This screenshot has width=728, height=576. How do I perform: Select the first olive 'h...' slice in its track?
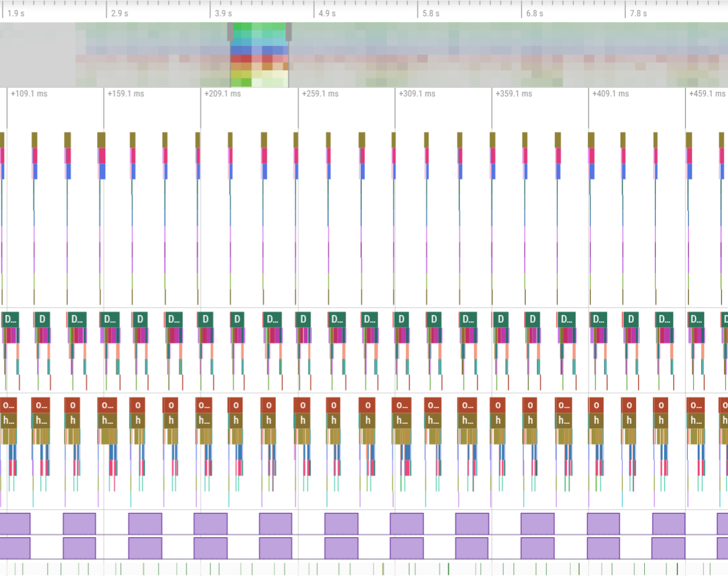click(8, 420)
